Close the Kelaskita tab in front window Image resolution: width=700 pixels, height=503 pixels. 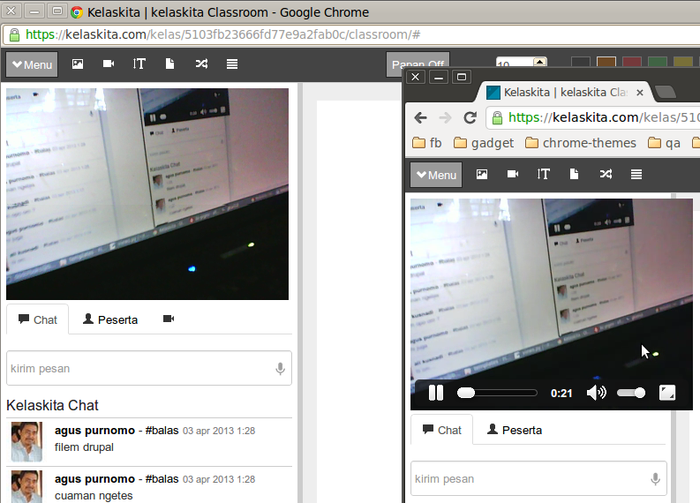coord(640,92)
